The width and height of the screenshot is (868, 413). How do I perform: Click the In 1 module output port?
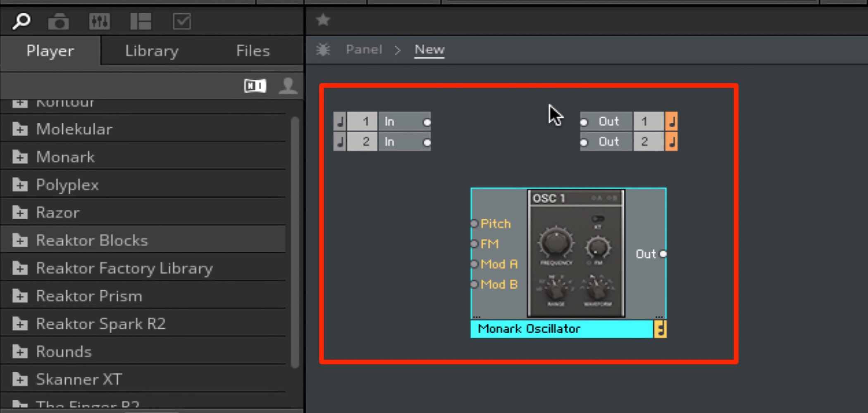click(x=427, y=122)
